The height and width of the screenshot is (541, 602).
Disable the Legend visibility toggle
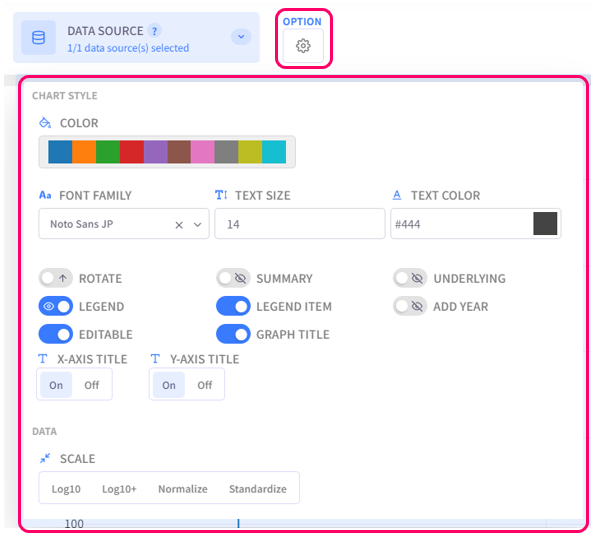[x=56, y=306]
